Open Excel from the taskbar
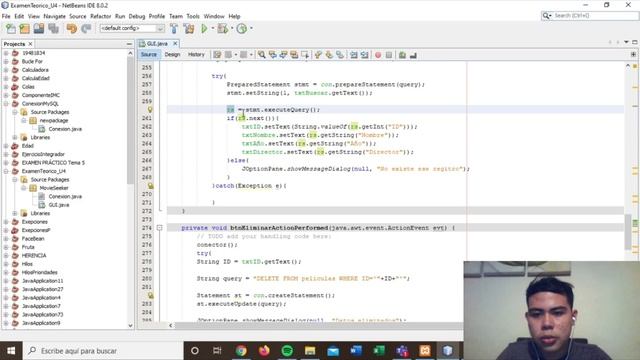The width and height of the screenshot is (640, 360). [379, 351]
